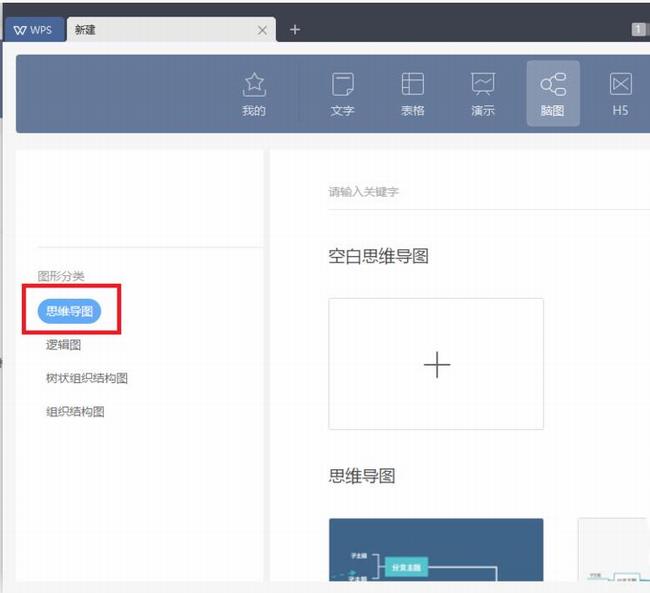650x593 pixels.
Task: Select 逻辑图 category
Action: [63, 345]
